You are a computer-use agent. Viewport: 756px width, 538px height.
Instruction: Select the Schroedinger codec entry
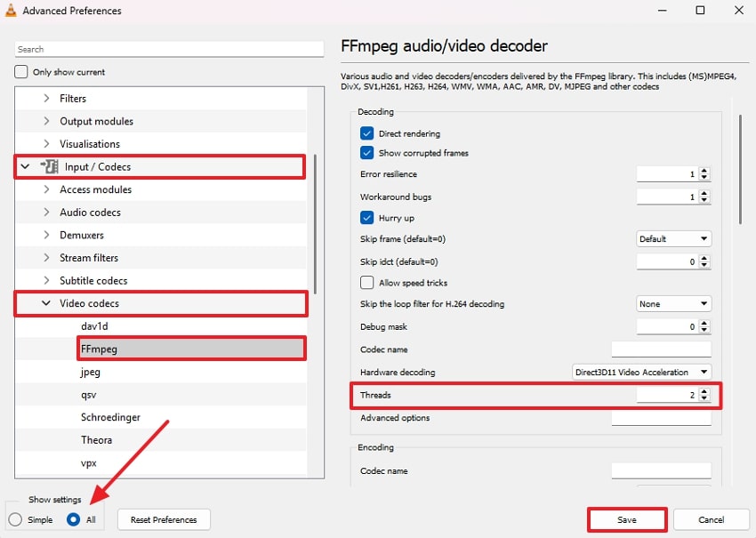110,417
